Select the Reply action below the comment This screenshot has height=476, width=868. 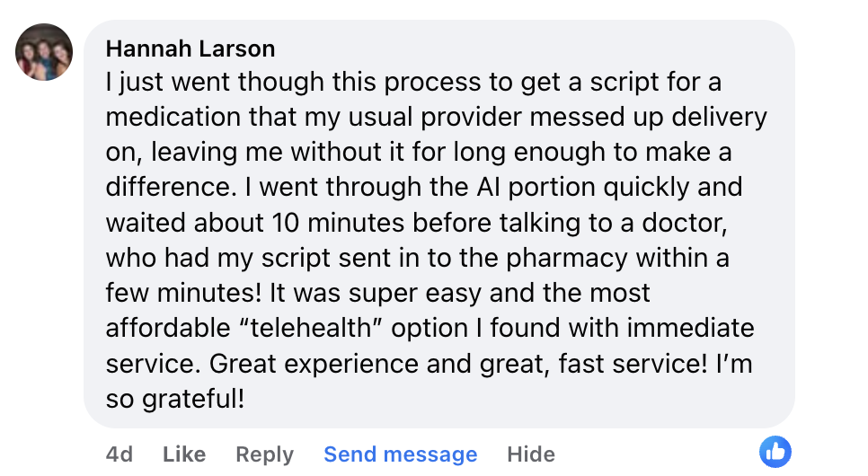[264, 454]
